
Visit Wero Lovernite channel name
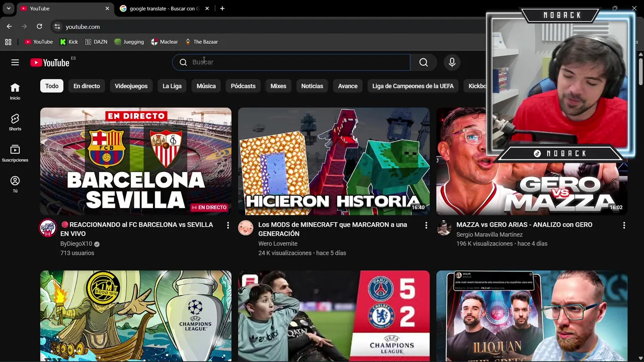click(278, 244)
